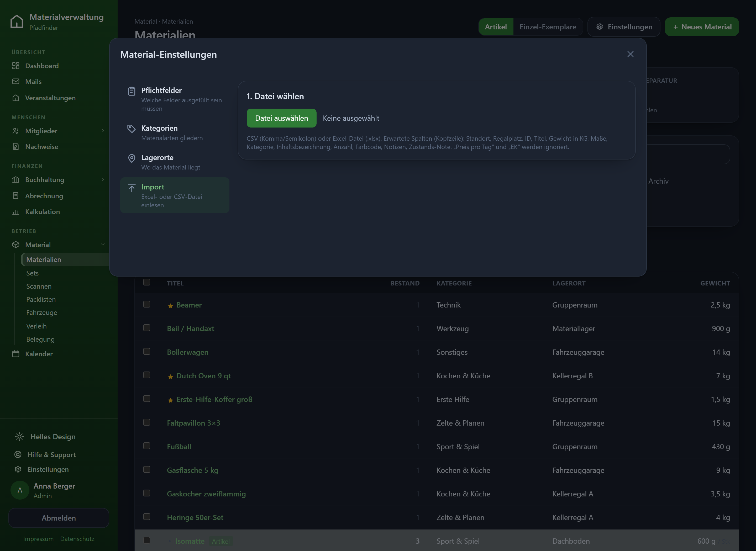Screen dimensions: 756x551
Task: Click the Materialverwaltung home logo icon
Action: 17,22
